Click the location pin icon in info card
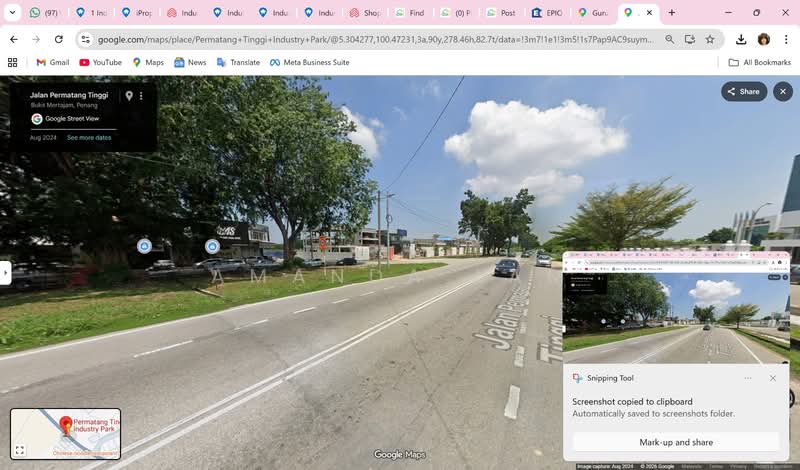This screenshot has width=800, height=470. coord(128,96)
